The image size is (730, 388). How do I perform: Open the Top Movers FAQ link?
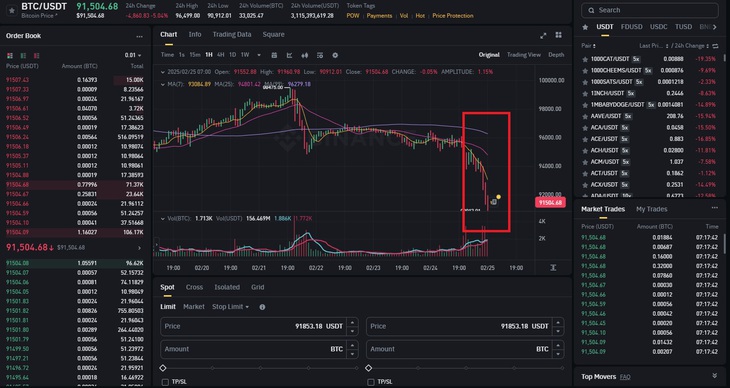tap(625, 377)
